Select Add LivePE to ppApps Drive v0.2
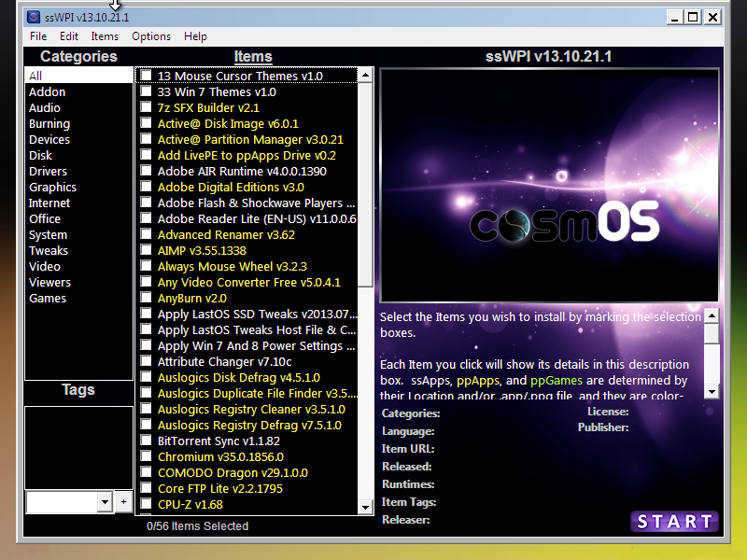This screenshot has height=560, width=747. [247, 155]
